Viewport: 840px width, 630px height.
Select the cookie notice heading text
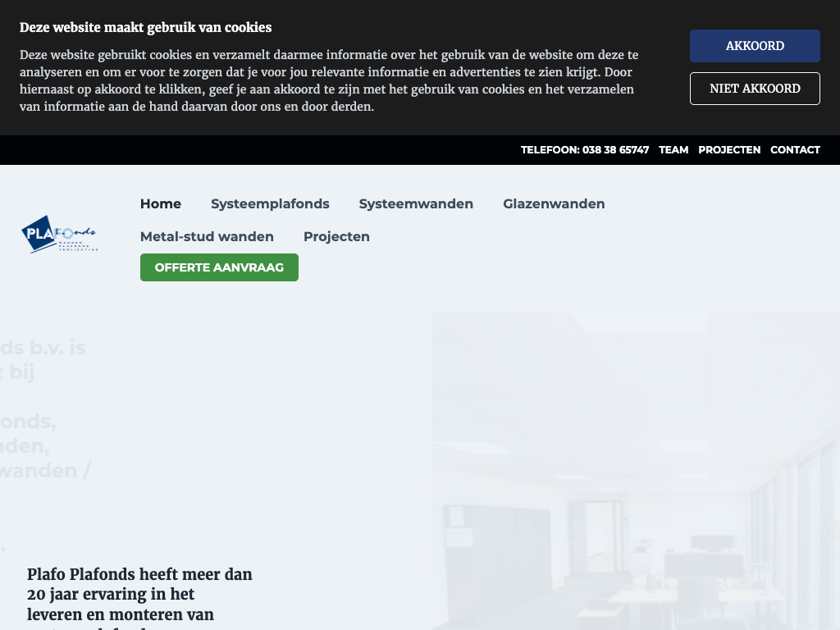click(146, 28)
